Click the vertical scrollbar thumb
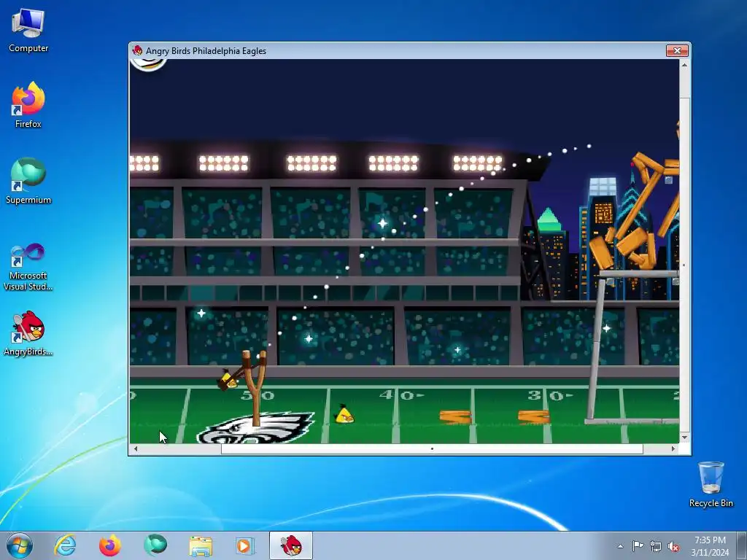747x560 pixels. (x=684, y=265)
